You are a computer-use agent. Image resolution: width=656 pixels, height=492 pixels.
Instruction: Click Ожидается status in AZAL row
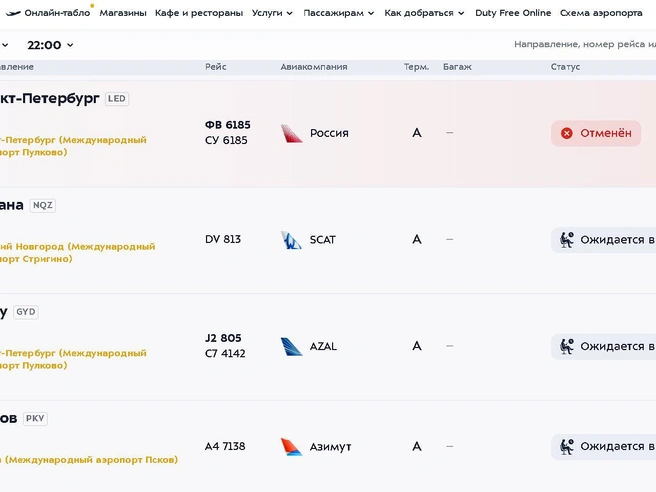pos(603,347)
